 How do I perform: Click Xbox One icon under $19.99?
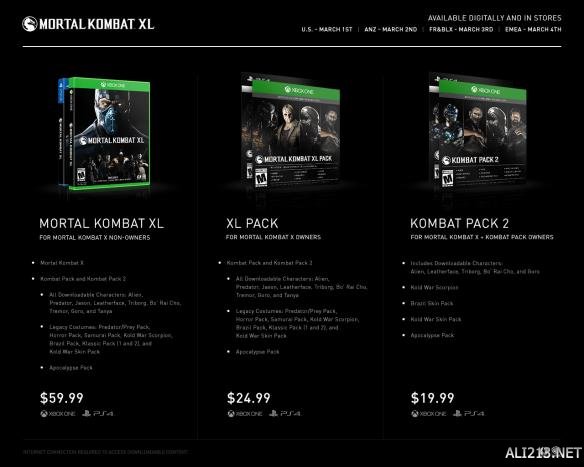click(429, 414)
